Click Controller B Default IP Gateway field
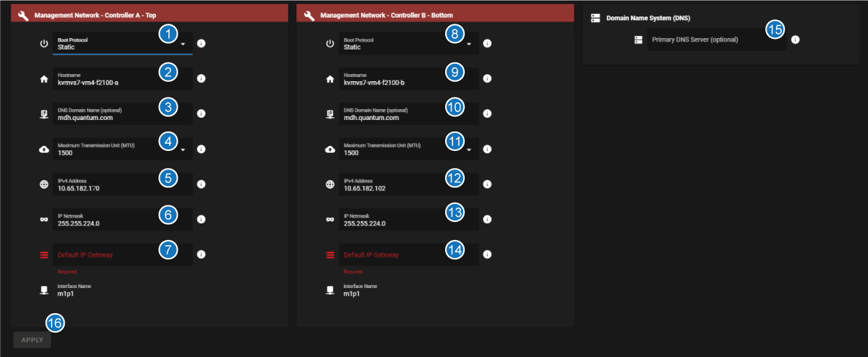Viewport: 868px width, 357px height. pyautogui.click(x=394, y=255)
